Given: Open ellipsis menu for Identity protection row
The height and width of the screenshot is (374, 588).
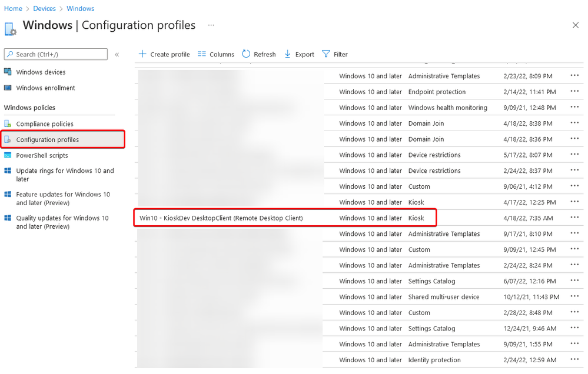Looking at the screenshot, I should coord(574,359).
